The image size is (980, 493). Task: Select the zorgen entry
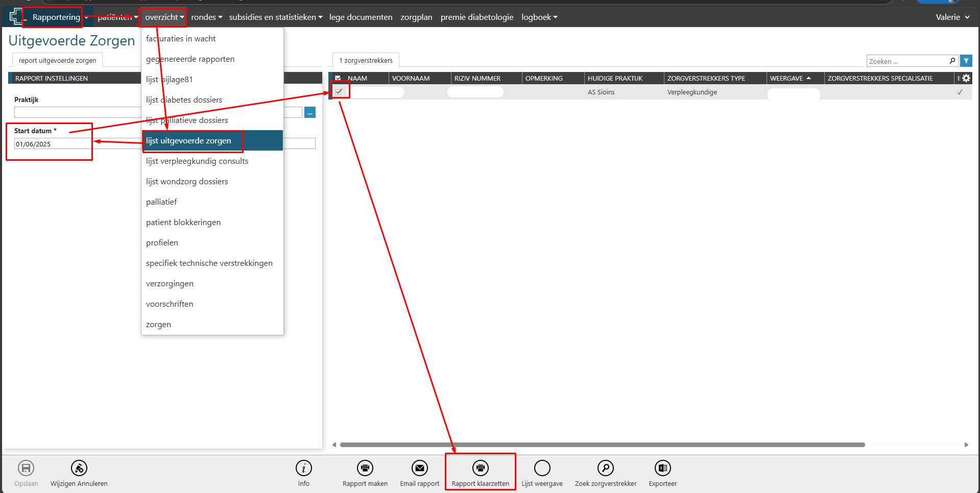click(x=212, y=325)
